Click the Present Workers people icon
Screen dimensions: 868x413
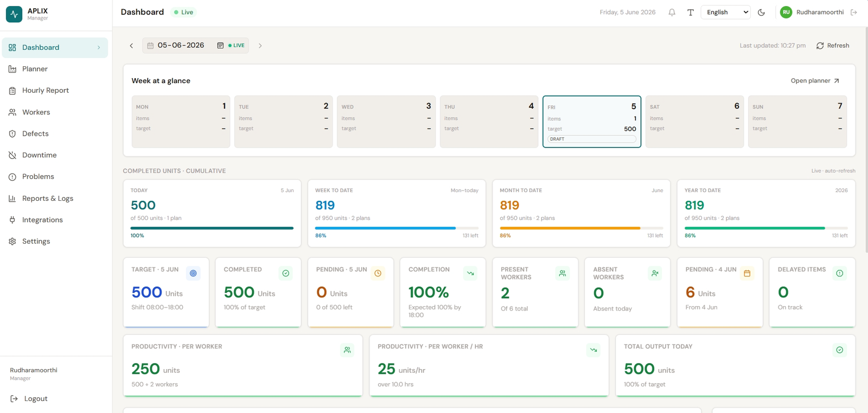(x=563, y=274)
